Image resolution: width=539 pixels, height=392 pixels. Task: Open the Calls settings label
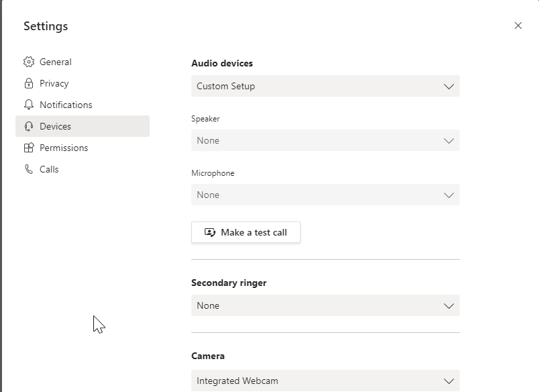pyautogui.click(x=49, y=169)
